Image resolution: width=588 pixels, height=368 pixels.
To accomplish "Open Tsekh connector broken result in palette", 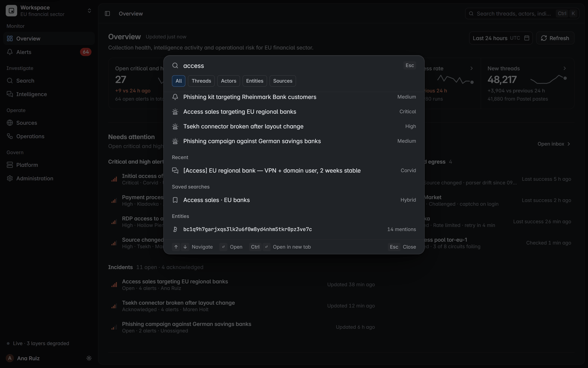I will [x=294, y=126].
